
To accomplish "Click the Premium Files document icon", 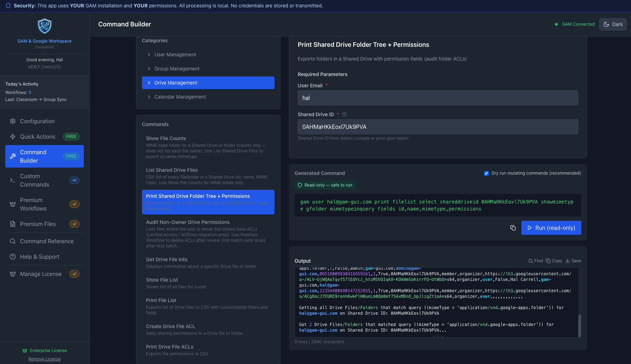I will 13,224.
